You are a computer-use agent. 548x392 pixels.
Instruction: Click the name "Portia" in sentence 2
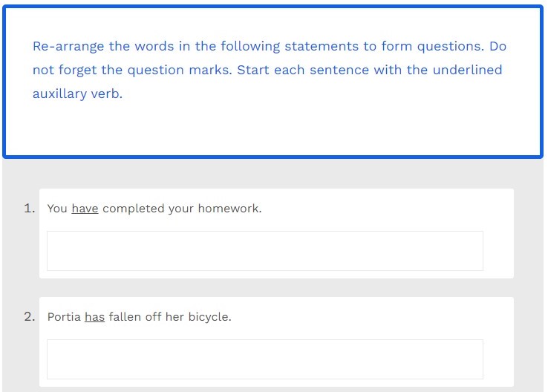[64, 317]
